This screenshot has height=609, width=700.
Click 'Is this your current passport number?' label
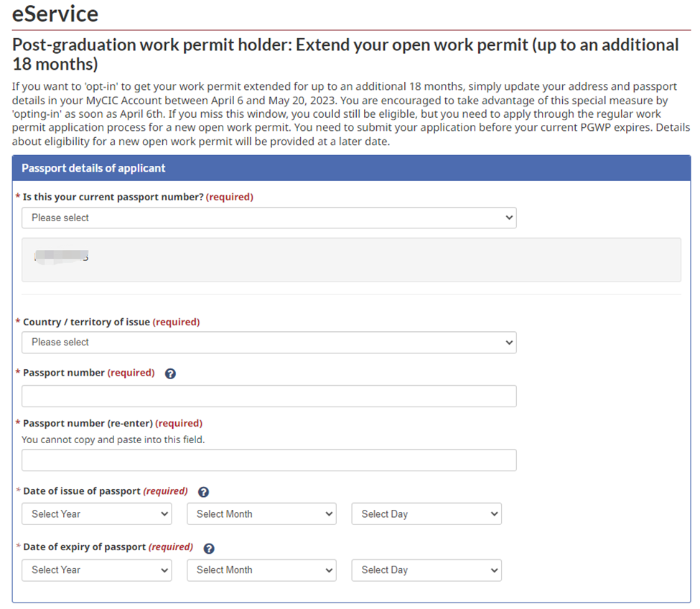pos(113,197)
